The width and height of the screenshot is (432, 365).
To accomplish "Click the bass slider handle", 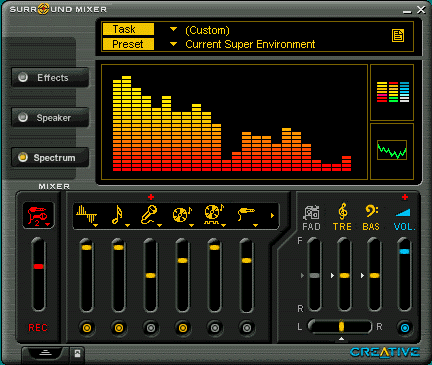I will (374, 276).
